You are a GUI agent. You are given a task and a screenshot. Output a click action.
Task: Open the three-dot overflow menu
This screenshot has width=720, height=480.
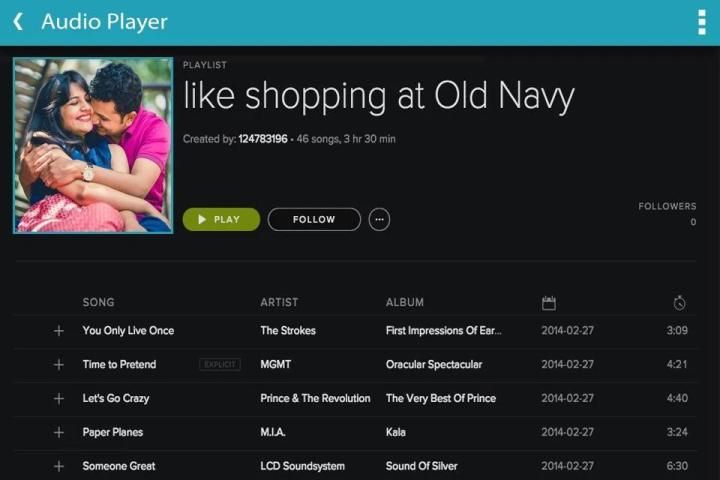click(701, 22)
